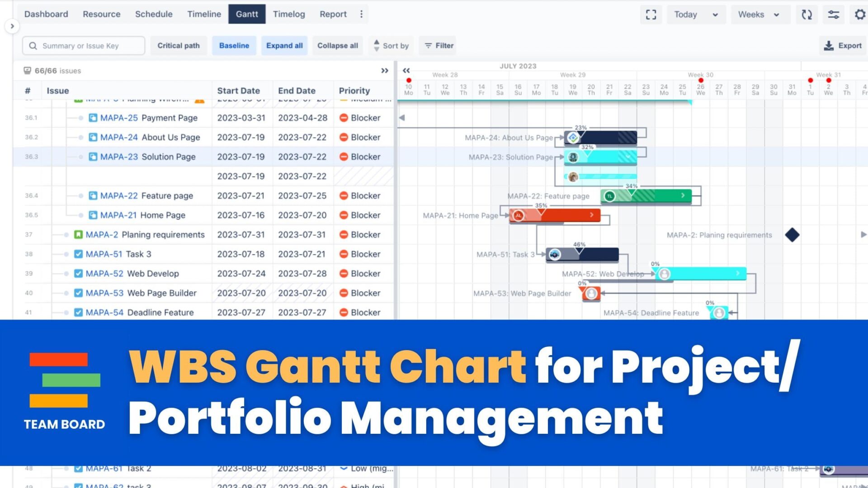Viewport: 868px width, 488px height.
Task: Collapse all task rows
Action: click(337, 45)
